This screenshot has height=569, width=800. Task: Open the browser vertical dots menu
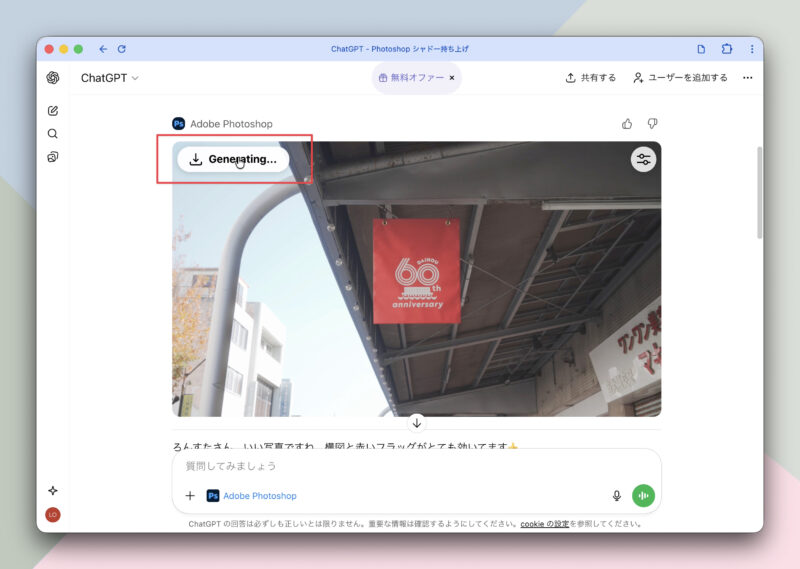pyautogui.click(x=752, y=49)
